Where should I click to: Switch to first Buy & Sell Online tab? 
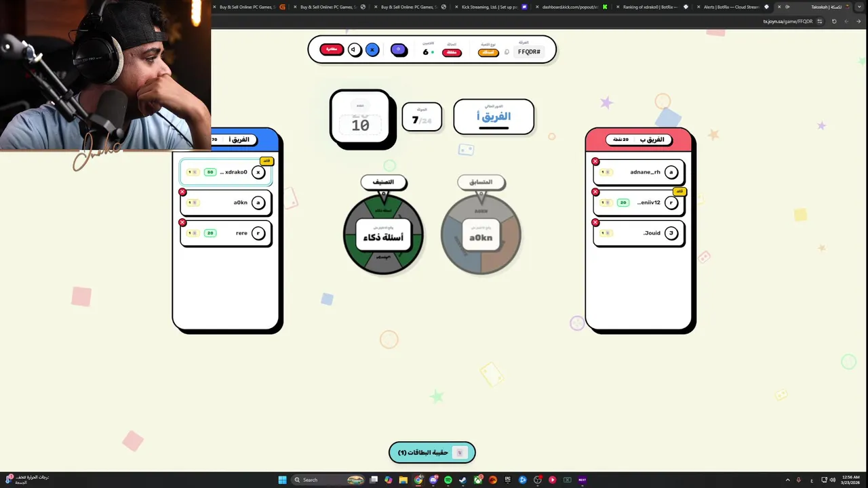click(247, 7)
